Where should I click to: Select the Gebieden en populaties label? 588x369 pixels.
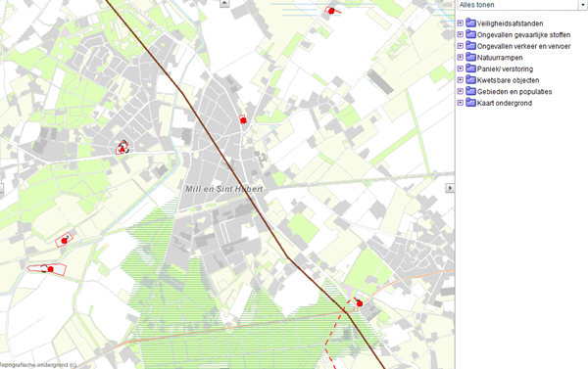click(514, 91)
